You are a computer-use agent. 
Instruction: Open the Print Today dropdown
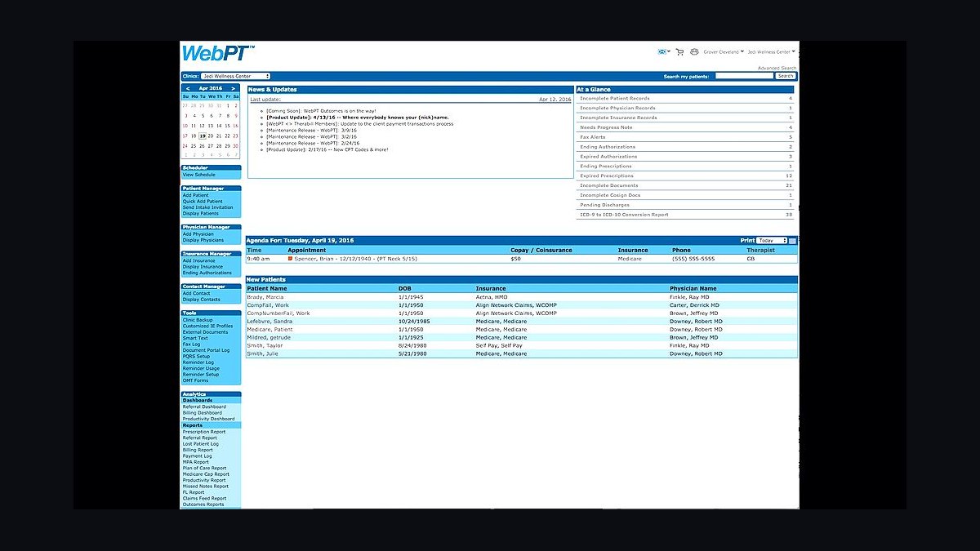click(772, 241)
